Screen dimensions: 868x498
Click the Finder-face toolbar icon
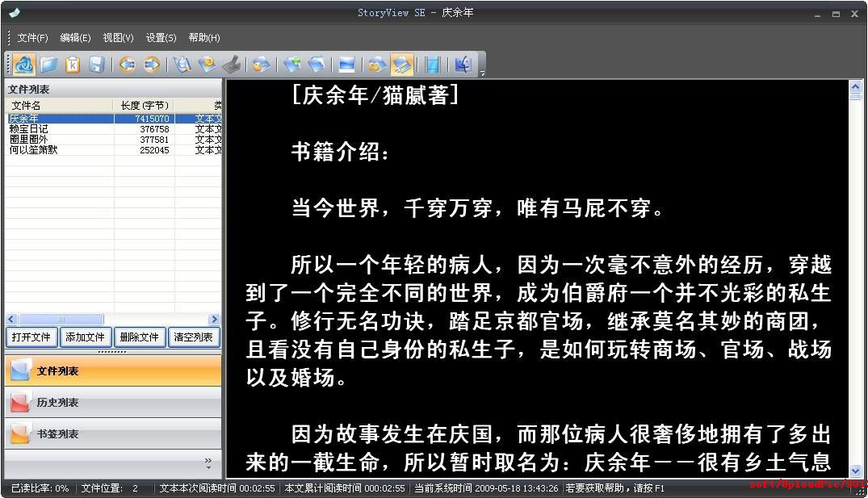coord(463,65)
